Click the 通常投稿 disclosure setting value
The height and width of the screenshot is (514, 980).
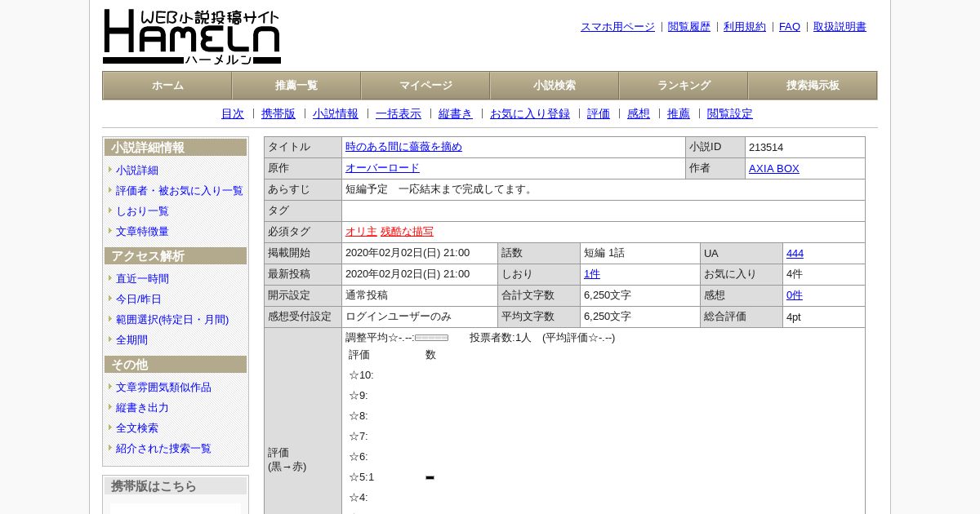click(x=367, y=295)
